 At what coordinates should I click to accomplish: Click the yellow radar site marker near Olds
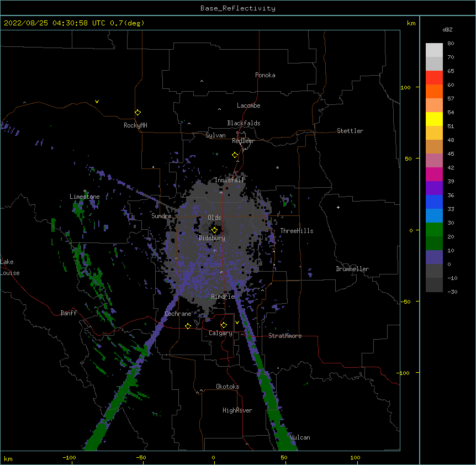point(214,230)
